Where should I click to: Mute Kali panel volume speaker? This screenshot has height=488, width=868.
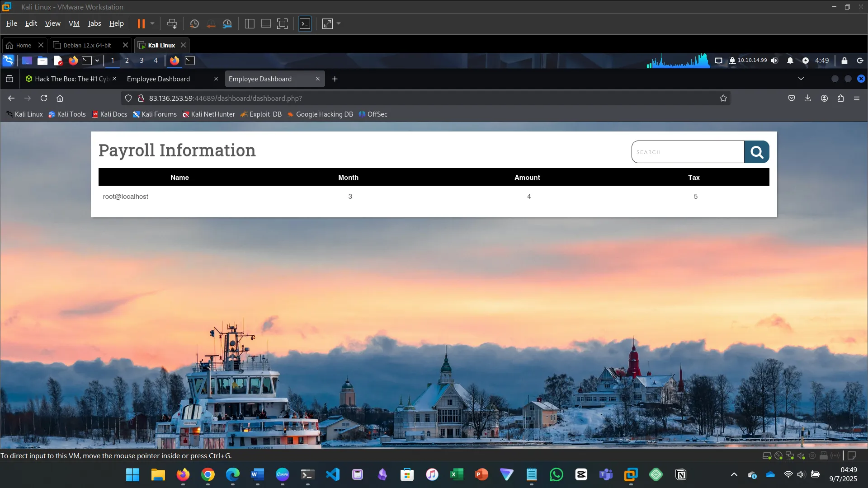pyautogui.click(x=774, y=61)
